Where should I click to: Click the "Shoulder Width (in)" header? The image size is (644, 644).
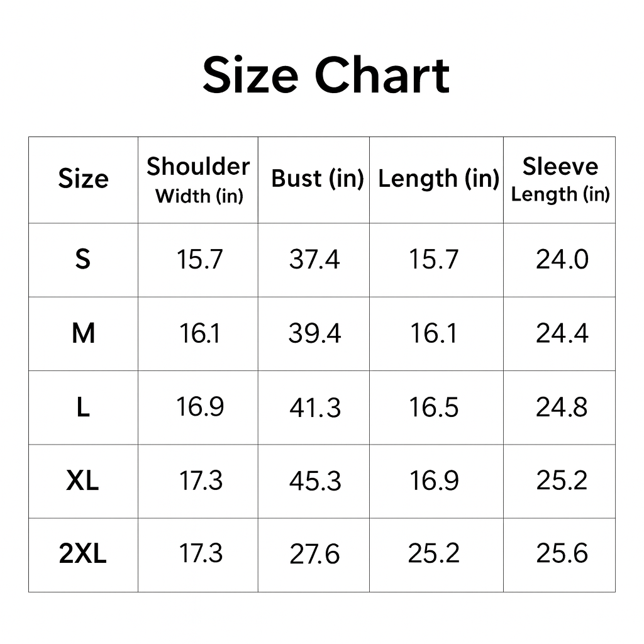pos(198,179)
